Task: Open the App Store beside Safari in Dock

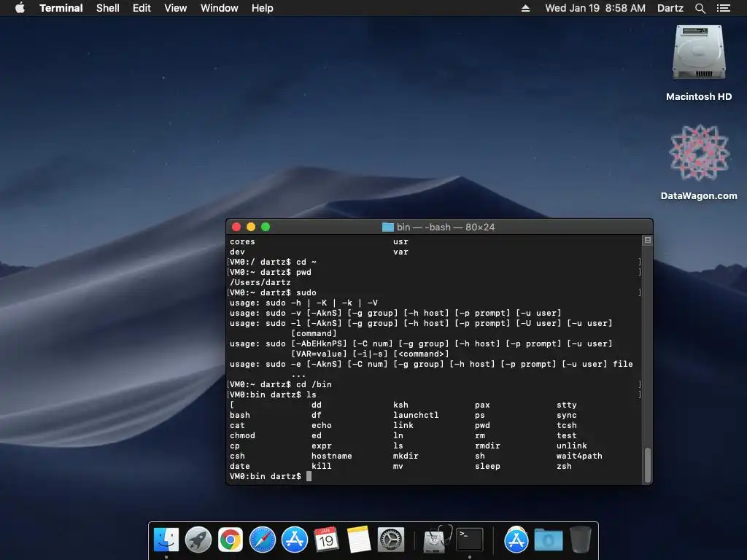Action: click(295, 540)
